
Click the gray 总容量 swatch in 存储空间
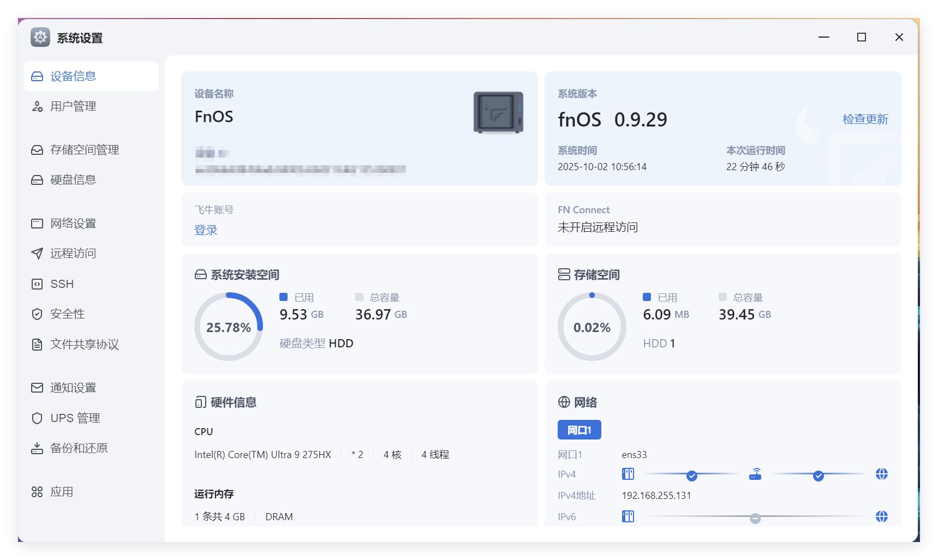(722, 297)
